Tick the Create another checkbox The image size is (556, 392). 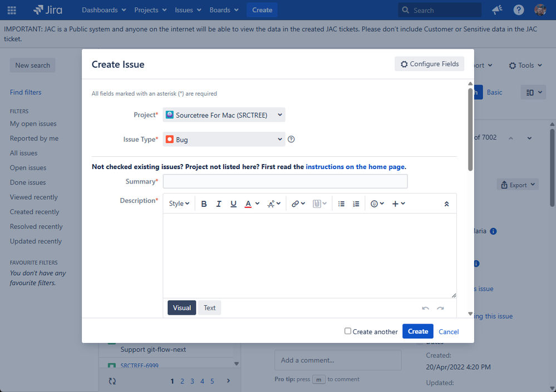[x=348, y=331]
